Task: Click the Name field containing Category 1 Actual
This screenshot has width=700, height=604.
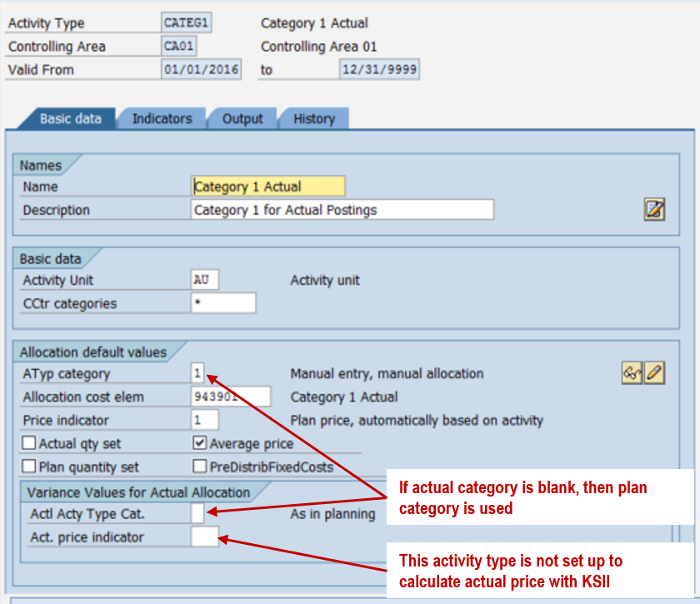Action: point(267,187)
